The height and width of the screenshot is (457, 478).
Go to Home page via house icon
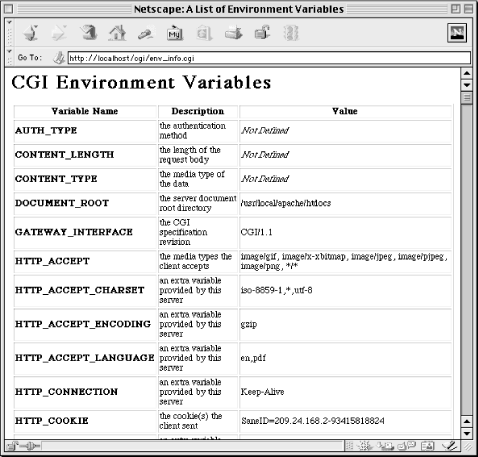click(x=117, y=33)
